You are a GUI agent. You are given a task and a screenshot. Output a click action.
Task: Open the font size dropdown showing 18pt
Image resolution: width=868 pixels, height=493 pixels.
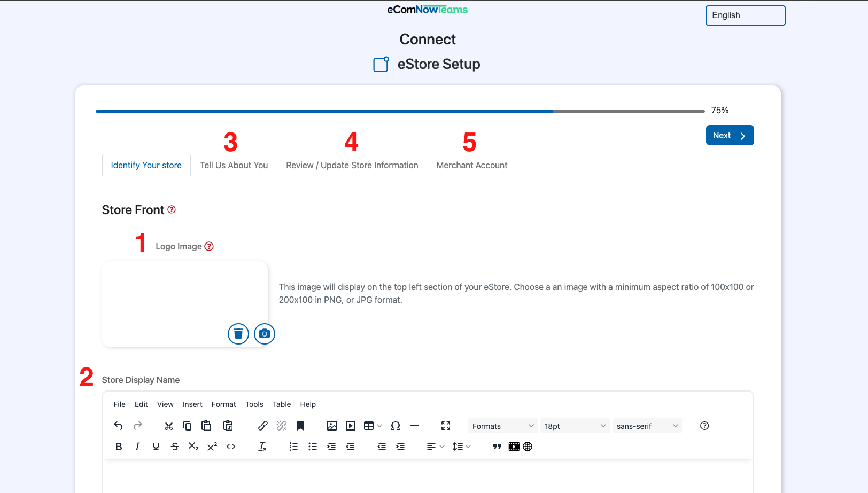575,426
